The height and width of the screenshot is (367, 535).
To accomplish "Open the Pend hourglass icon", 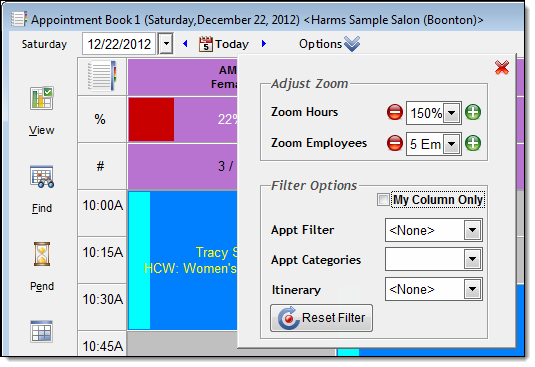I will click(42, 254).
